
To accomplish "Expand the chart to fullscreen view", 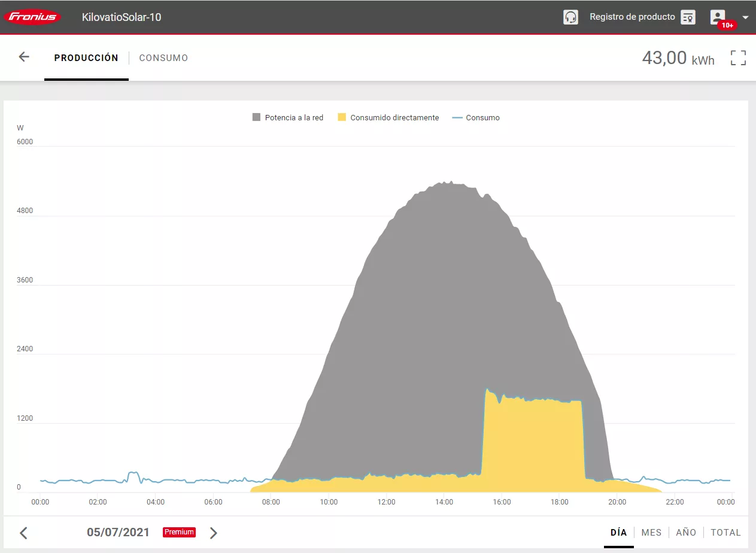I will click(x=738, y=57).
